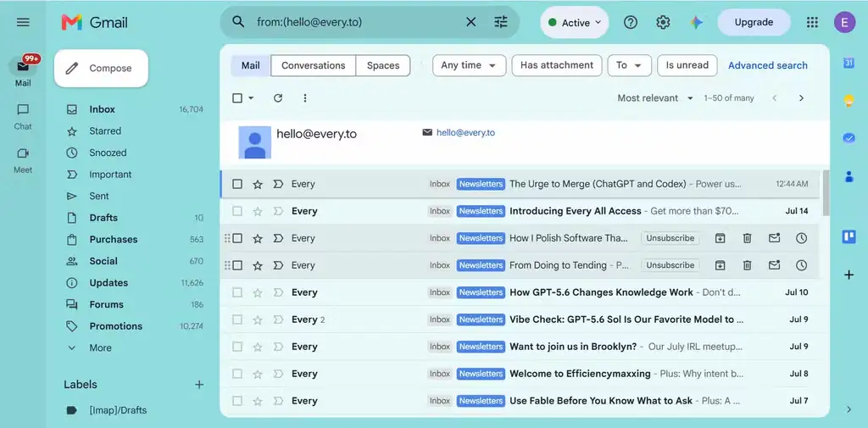This screenshot has width=868, height=428.
Task: Open Google Tasks in the side panel
Action: coord(849,138)
